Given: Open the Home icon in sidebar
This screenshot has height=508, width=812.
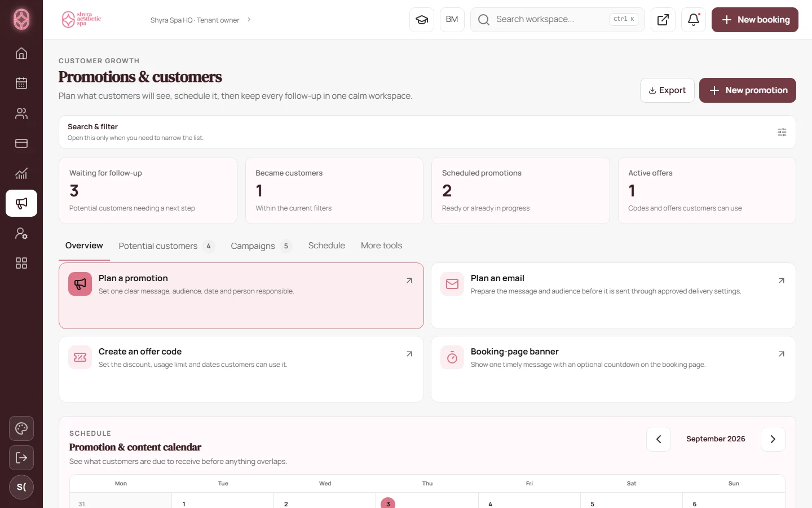Looking at the screenshot, I should 21,54.
